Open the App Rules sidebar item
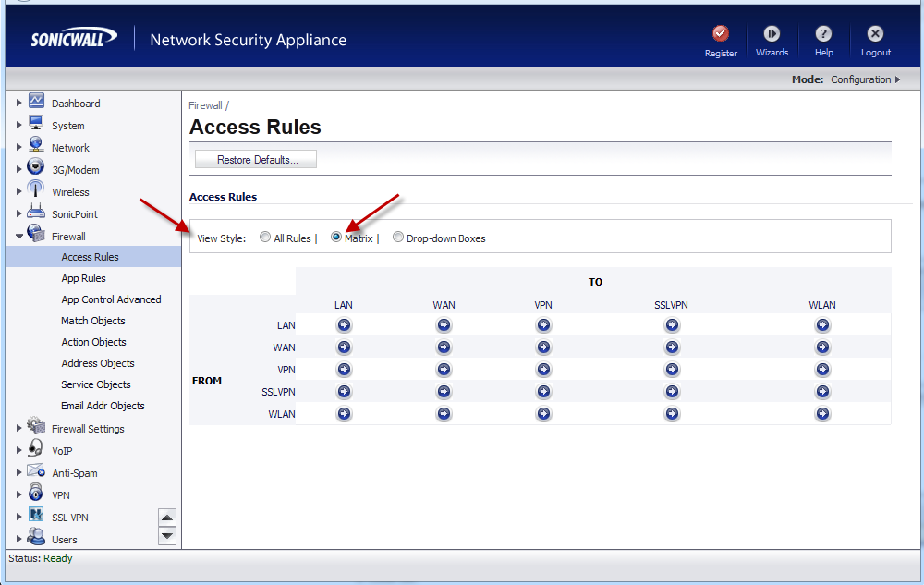This screenshot has height=585, width=924. point(84,278)
